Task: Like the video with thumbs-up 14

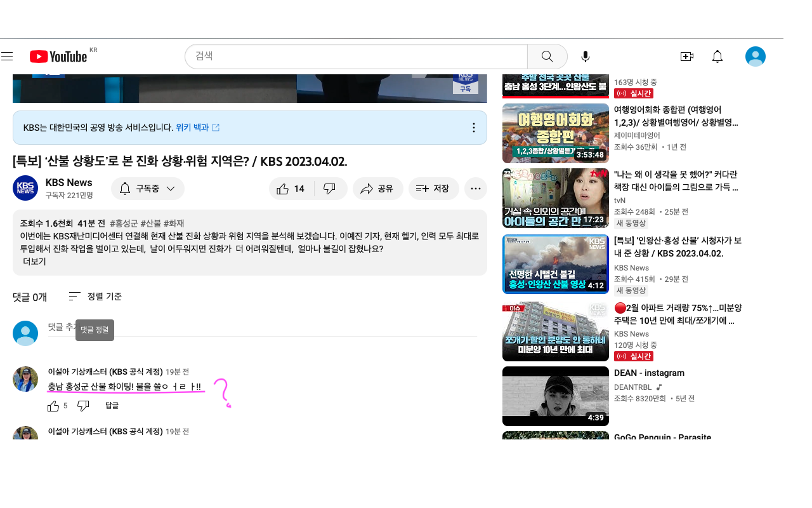Action: click(291, 189)
